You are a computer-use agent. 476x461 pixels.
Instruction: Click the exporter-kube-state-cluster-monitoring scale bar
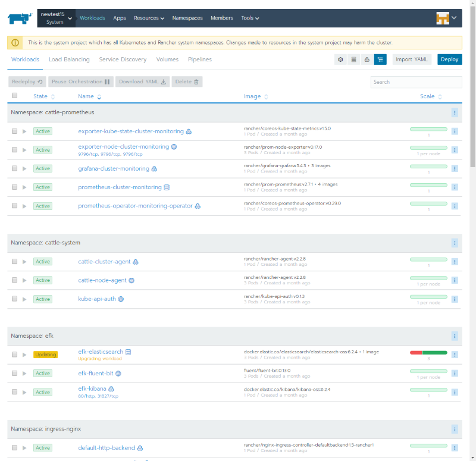click(428, 129)
